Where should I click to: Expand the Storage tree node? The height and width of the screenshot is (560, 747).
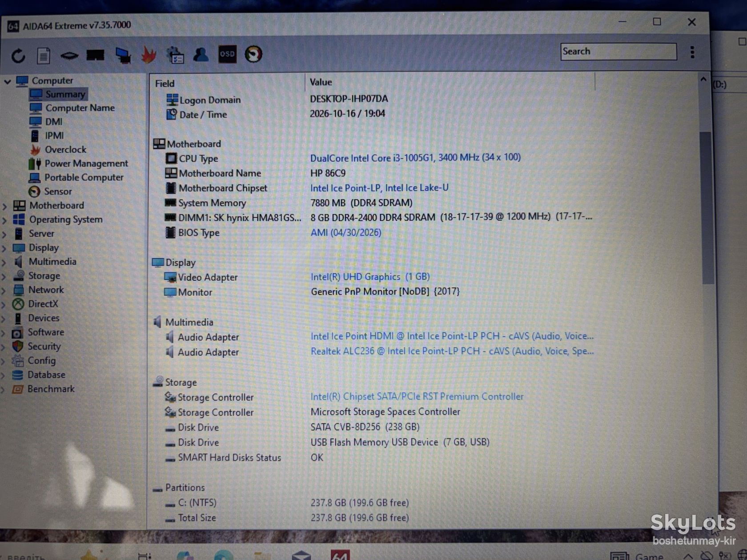4,277
